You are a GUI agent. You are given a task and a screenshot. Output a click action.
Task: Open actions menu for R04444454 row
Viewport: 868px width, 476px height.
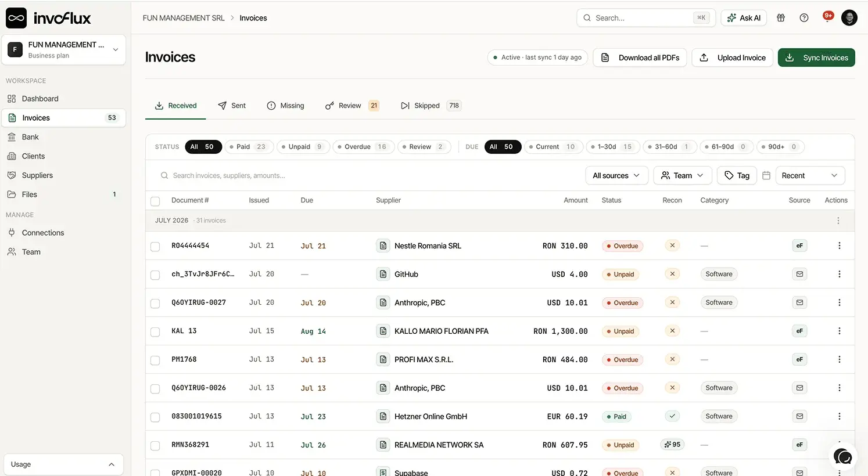[839, 246]
